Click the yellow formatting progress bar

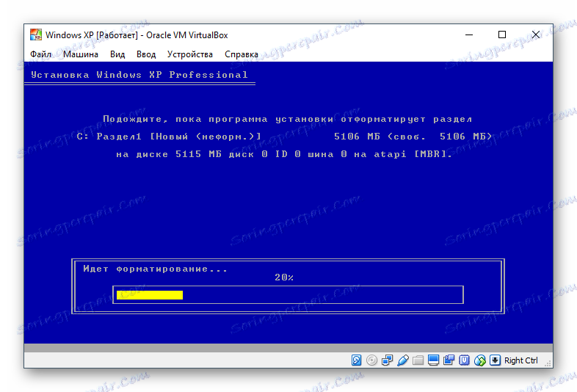(x=150, y=295)
